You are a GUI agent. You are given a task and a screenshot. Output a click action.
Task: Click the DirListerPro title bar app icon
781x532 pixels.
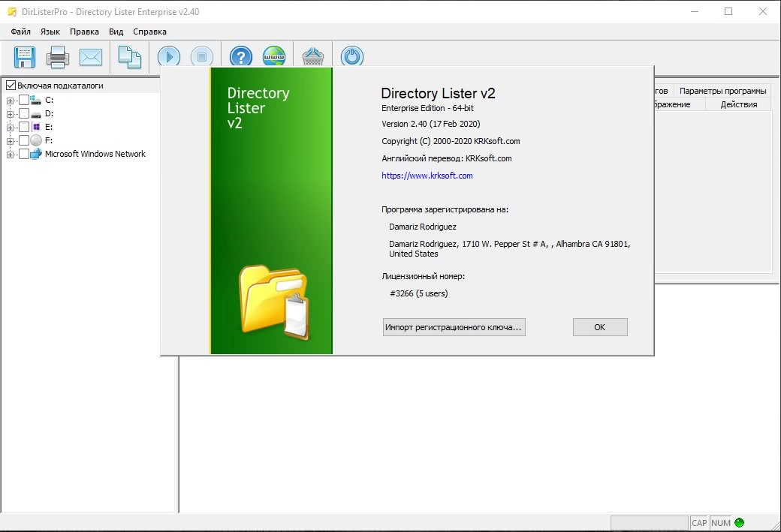12,11
